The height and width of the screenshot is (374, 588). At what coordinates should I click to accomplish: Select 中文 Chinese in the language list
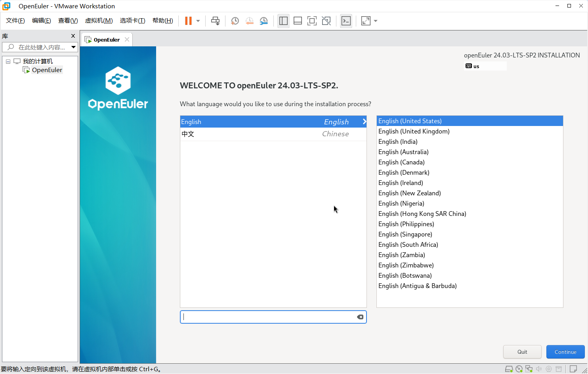point(273,134)
